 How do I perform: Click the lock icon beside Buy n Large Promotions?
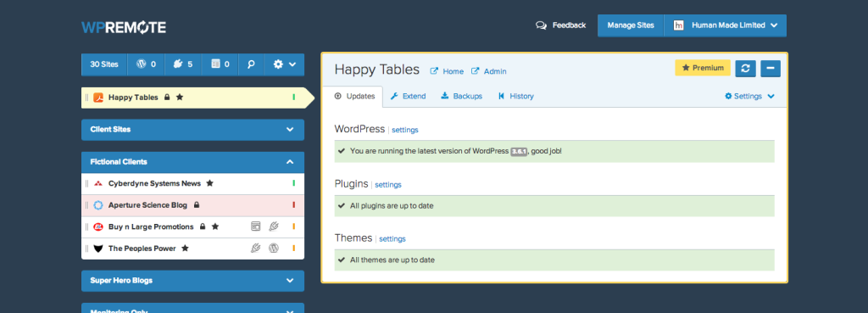(203, 226)
